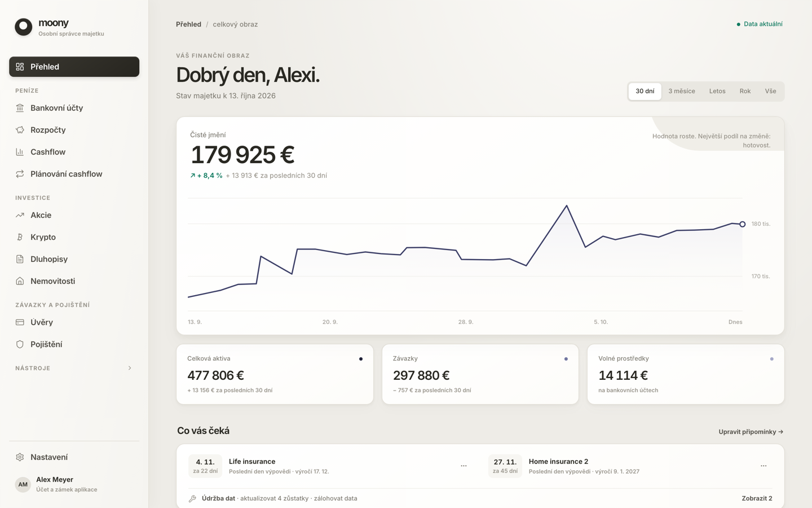This screenshot has height=508, width=812.
Task: Click the Úvěry credit card icon
Action: [x=20, y=322]
